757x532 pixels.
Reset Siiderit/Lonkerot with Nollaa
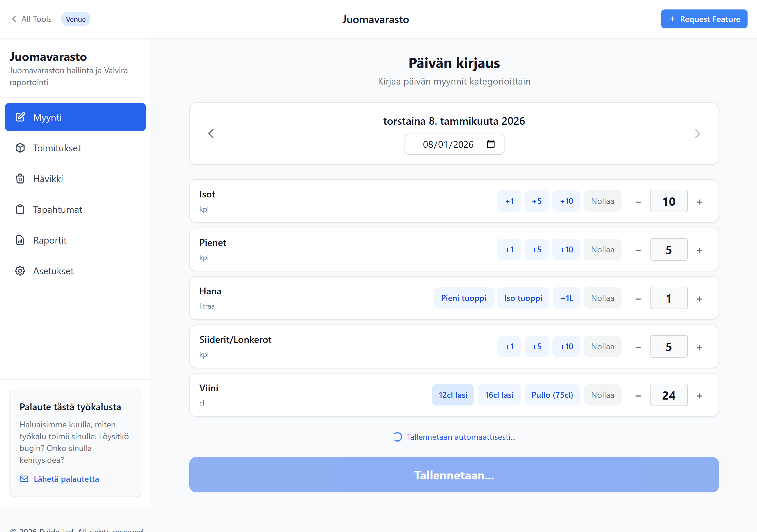[x=602, y=346]
